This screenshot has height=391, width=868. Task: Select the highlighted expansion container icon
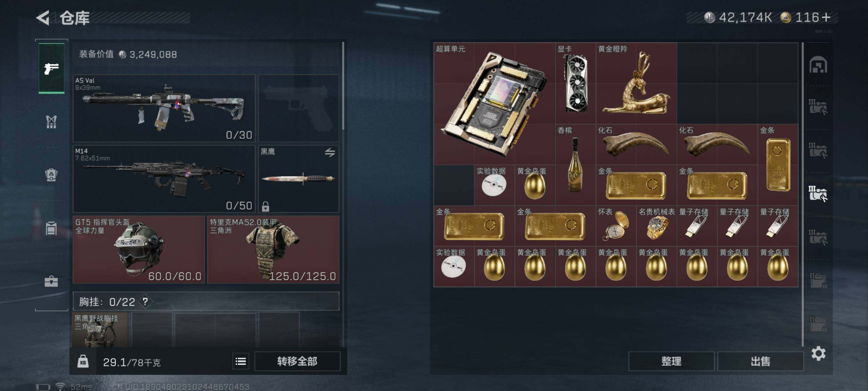point(818,194)
